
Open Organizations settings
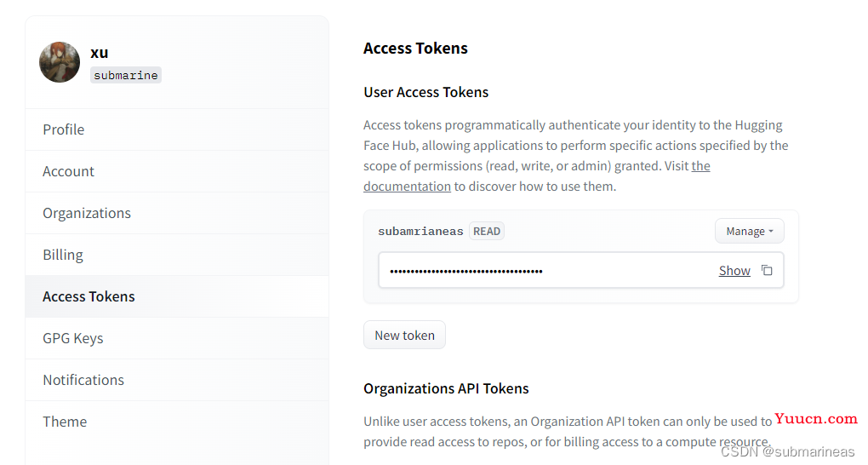click(177, 214)
